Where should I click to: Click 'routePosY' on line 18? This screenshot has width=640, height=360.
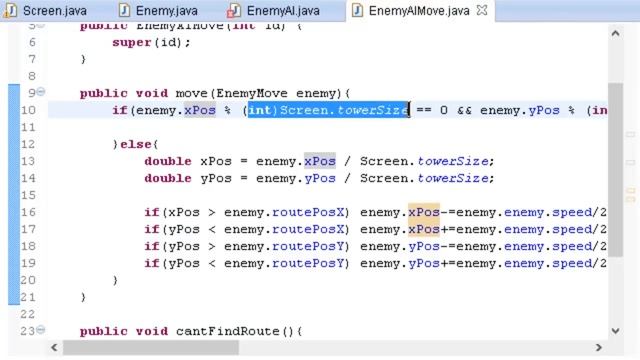308,247
